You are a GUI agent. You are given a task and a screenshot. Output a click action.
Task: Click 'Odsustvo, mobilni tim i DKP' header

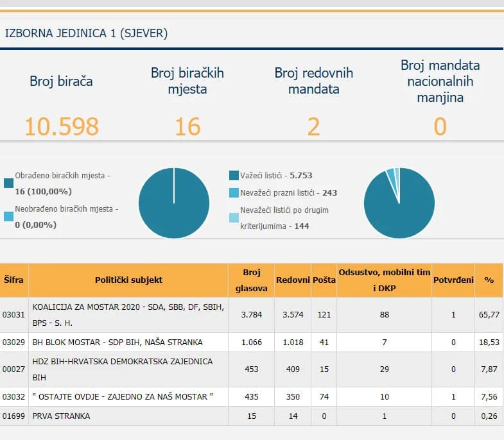384,280
